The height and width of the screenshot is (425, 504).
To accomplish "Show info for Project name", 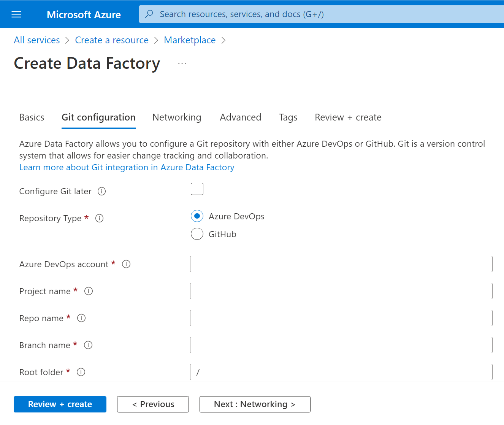I will (x=89, y=291).
